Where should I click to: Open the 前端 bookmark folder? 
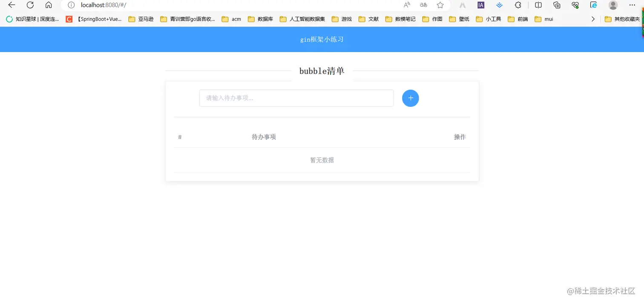(518, 19)
